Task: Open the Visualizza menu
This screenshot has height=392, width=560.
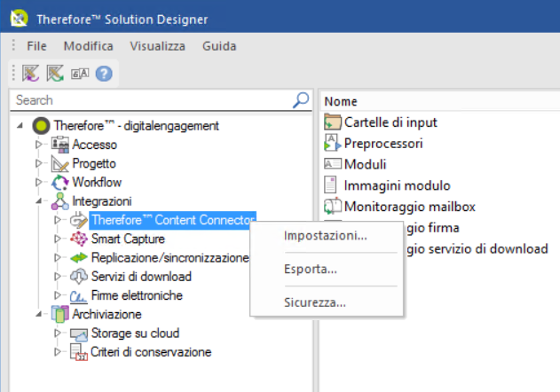Action: [157, 45]
